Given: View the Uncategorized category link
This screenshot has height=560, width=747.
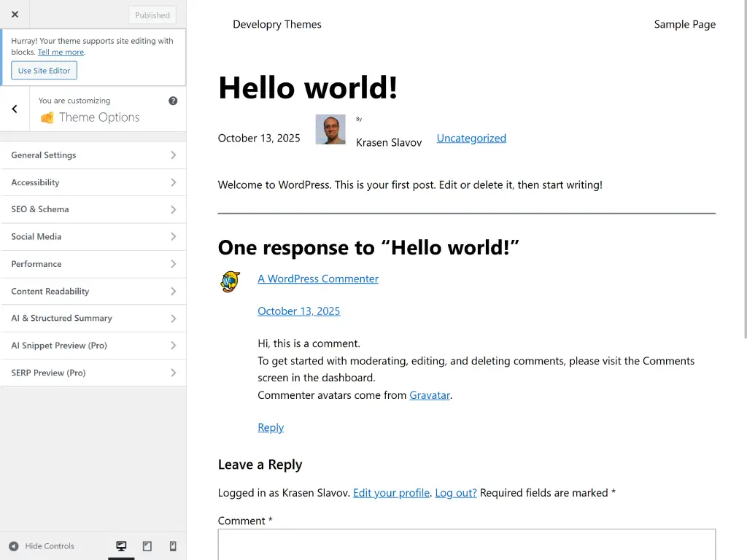Looking at the screenshot, I should (x=471, y=138).
